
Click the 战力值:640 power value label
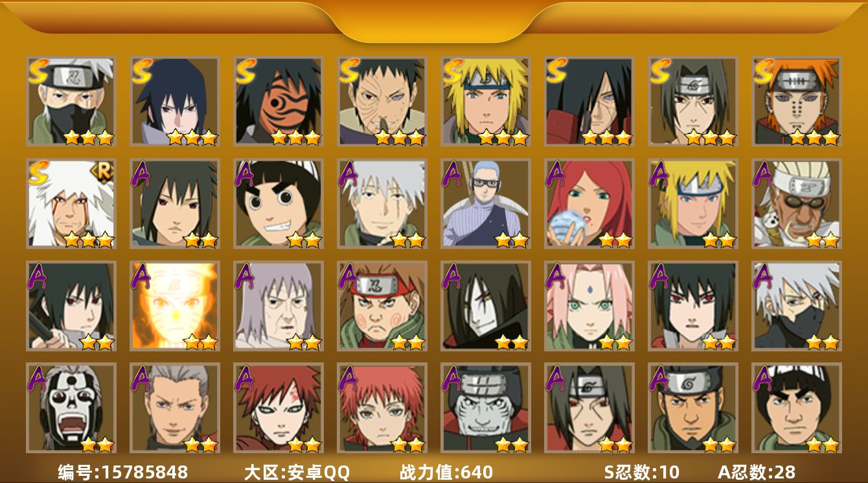[x=446, y=472]
